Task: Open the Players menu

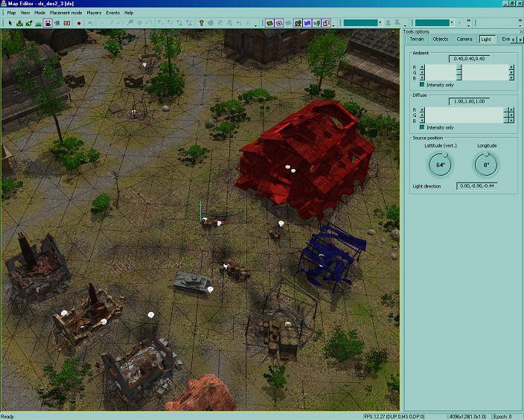Action: tap(94, 13)
